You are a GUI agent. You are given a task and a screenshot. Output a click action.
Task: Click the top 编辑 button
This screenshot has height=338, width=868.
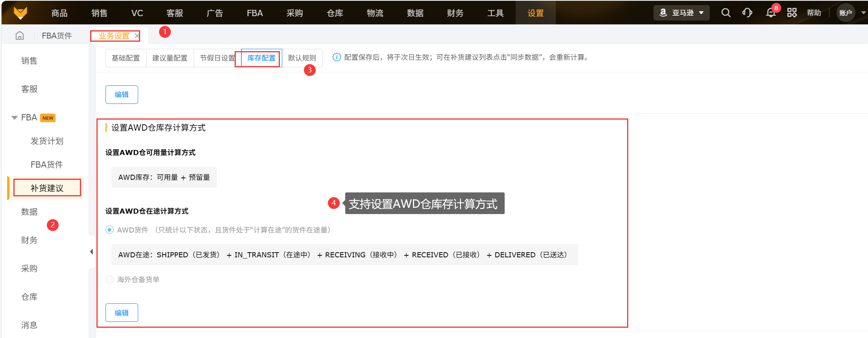pyautogui.click(x=122, y=94)
